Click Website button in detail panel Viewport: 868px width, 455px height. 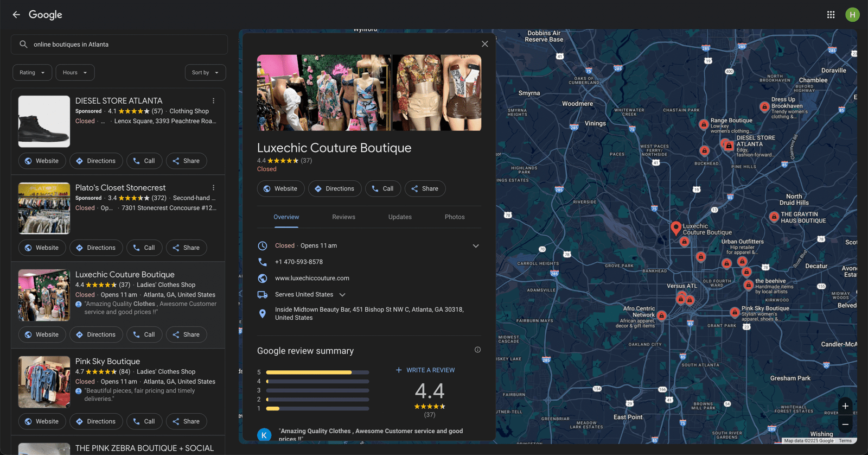pos(280,189)
